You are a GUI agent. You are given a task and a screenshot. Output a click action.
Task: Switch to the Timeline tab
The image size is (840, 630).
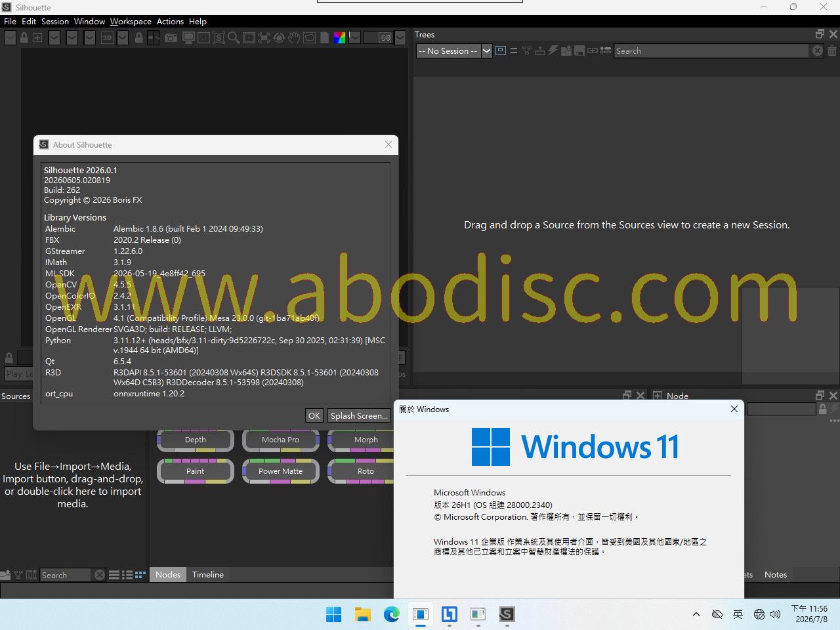pos(208,574)
